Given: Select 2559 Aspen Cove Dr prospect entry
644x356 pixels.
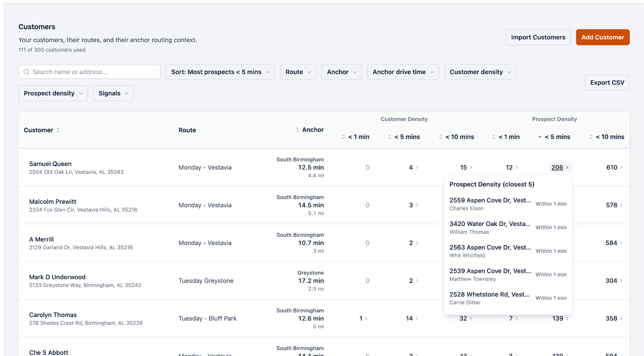Looking at the screenshot, I should [508, 204].
